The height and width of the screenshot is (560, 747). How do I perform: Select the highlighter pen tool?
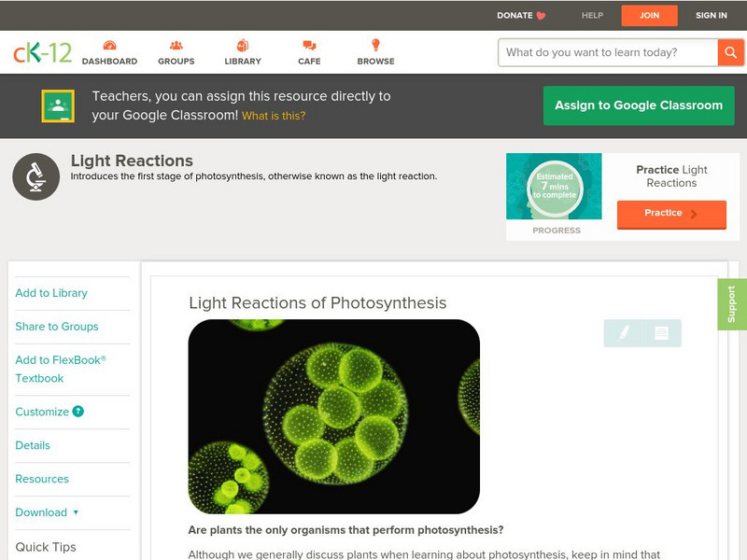(x=624, y=332)
